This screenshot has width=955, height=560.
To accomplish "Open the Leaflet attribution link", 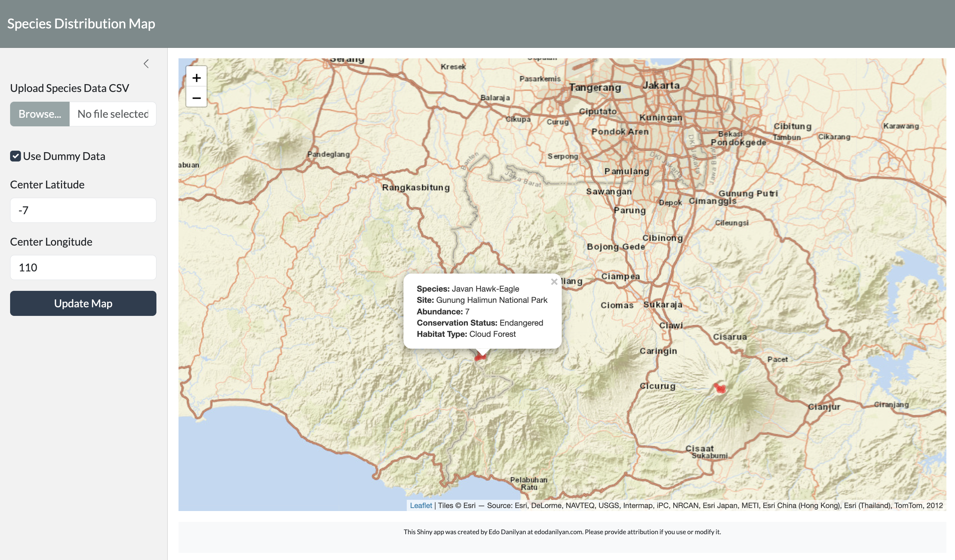I will (x=421, y=505).
